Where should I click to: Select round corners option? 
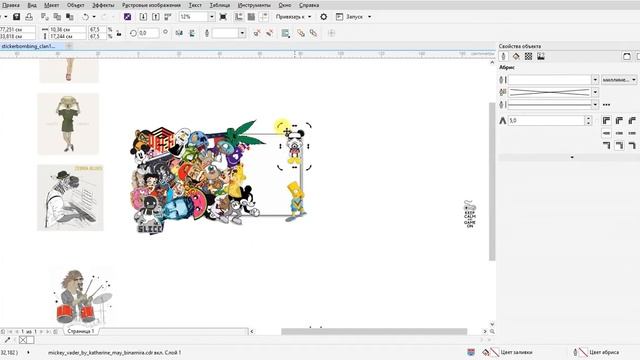tap(619, 120)
